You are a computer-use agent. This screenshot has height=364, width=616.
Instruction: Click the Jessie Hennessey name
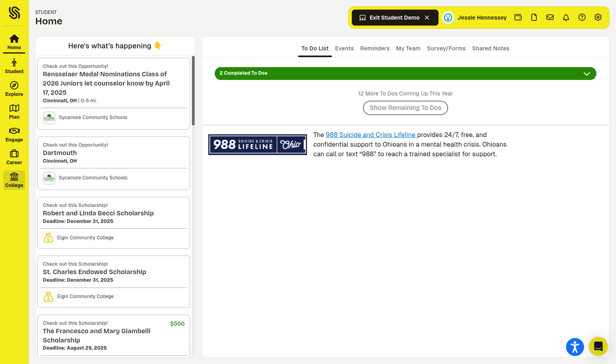point(482,18)
